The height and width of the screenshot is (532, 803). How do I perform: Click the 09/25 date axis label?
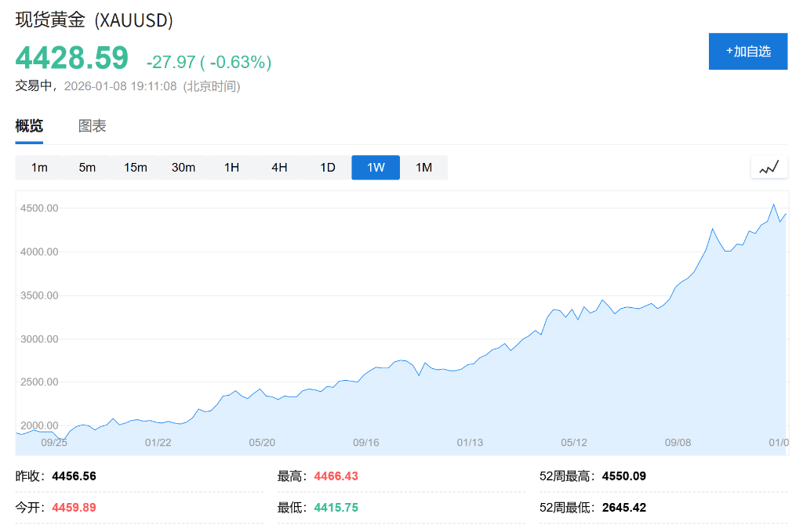tap(53, 442)
